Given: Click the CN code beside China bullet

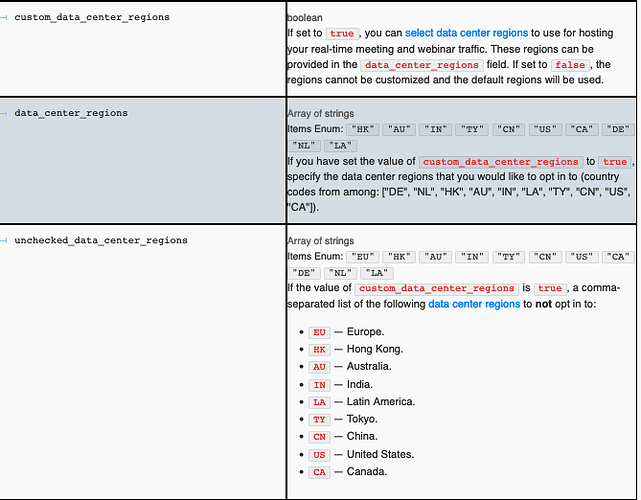Looking at the screenshot, I should pos(319,437).
